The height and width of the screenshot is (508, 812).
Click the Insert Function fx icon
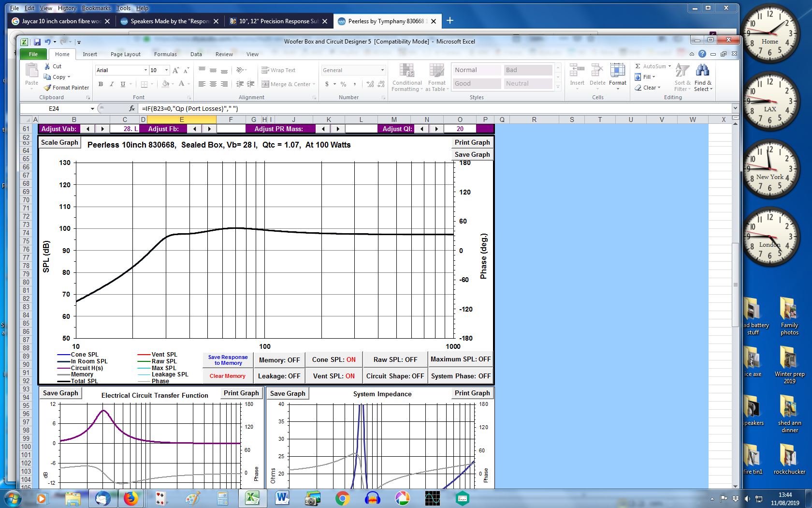tap(132, 109)
